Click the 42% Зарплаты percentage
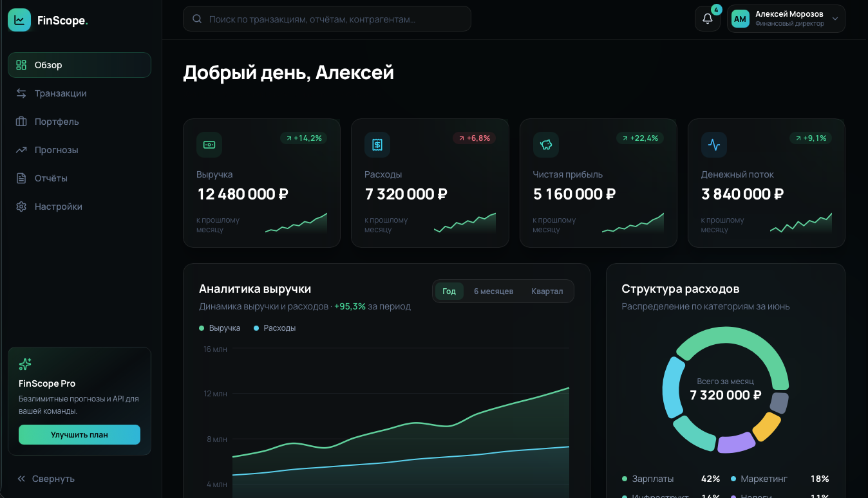868x498 pixels. pyautogui.click(x=711, y=479)
